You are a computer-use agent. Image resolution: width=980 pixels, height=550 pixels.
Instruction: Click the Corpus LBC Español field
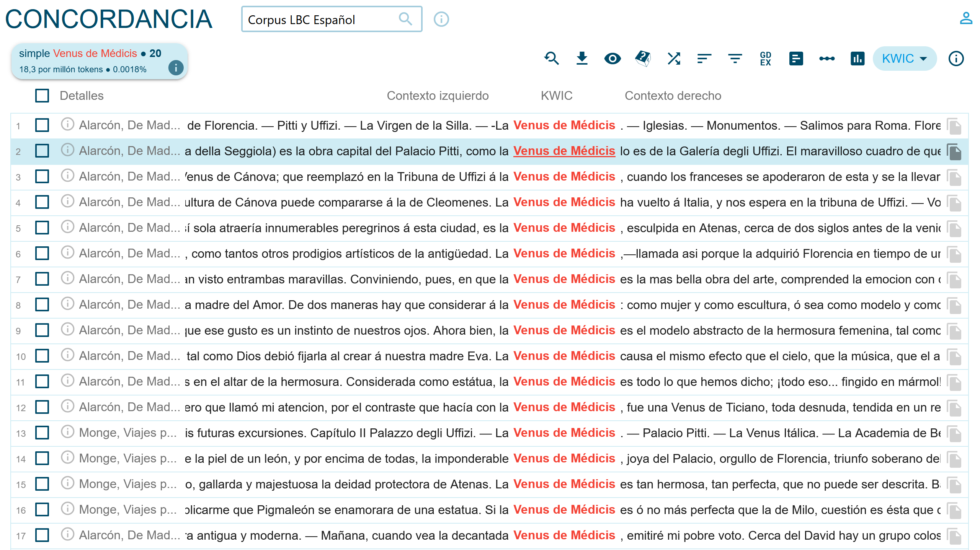click(x=332, y=19)
